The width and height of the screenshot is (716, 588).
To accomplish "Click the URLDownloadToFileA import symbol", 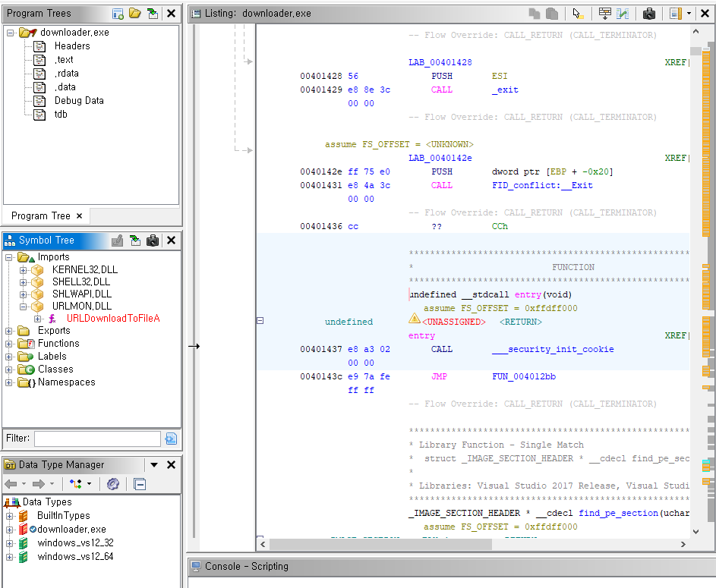I will (x=113, y=319).
